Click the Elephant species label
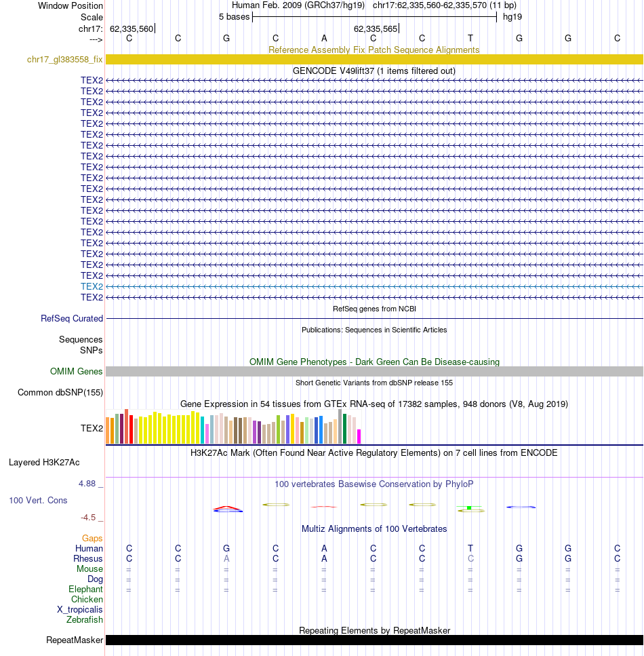The width and height of the screenshot is (644, 656). point(85,589)
